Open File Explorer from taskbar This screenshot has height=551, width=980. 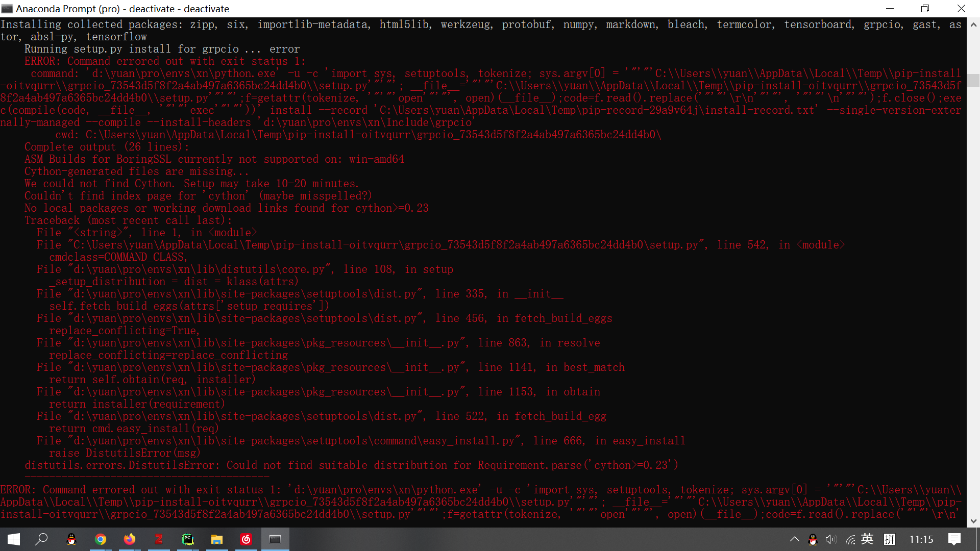[x=217, y=539]
